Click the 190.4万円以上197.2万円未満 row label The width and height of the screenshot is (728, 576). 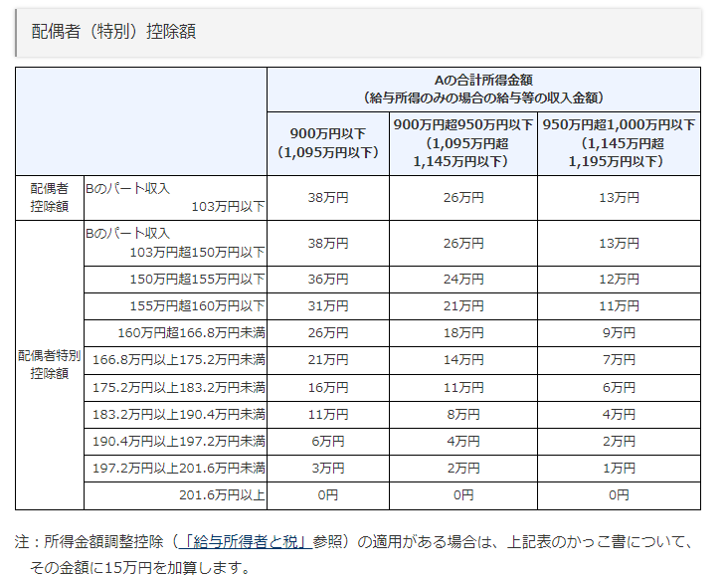(x=175, y=442)
